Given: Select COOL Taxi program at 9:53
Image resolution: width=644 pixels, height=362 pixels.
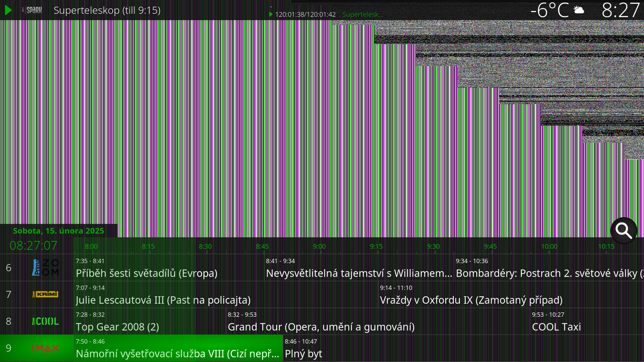Looking at the screenshot, I should (x=556, y=326).
